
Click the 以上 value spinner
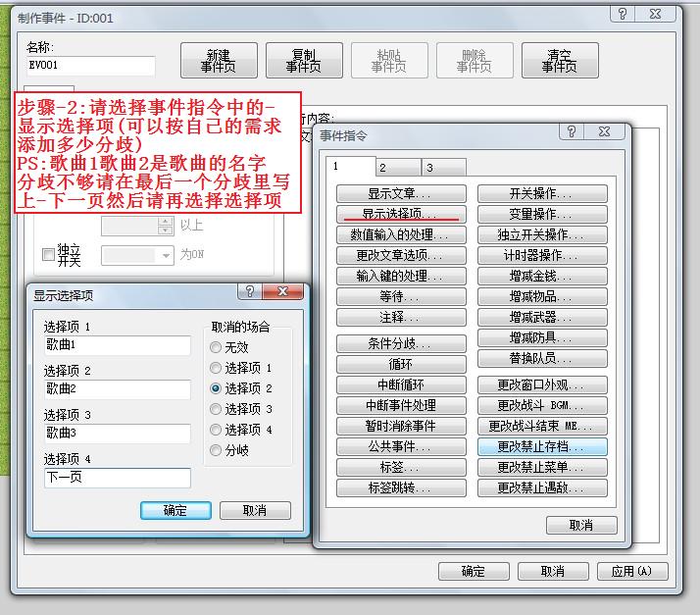click(x=166, y=226)
